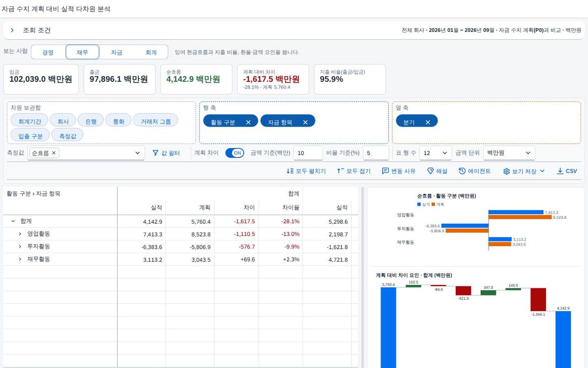Screen dimensions: 588x368
Task: Open the 측정값 dropdown arrow
Action: point(137,153)
